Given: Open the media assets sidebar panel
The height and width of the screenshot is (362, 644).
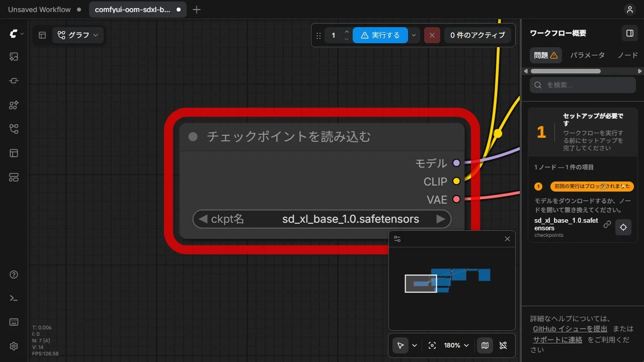Looking at the screenshot, I should pos(14,57).
